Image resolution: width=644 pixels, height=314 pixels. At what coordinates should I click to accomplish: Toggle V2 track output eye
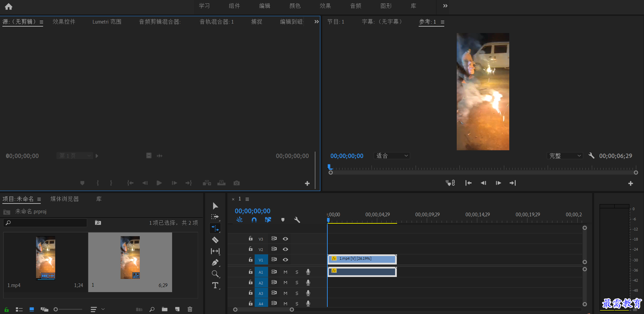coord(285,249)
